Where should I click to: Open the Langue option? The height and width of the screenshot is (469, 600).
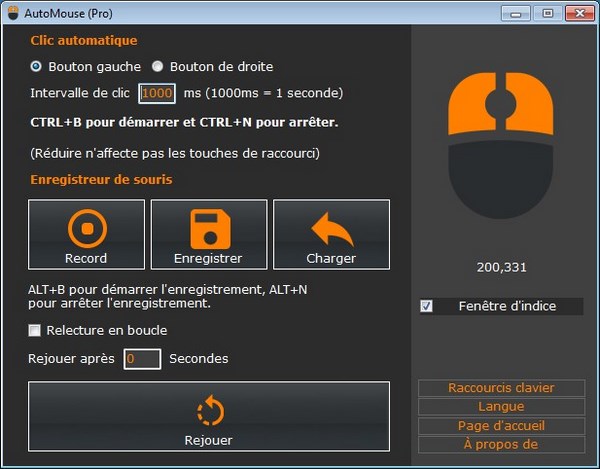click(501, 407)
